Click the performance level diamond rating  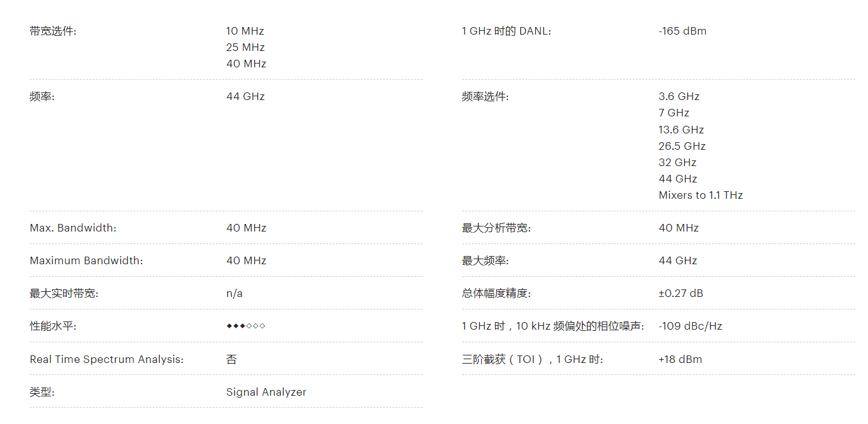tap(246, 326)
